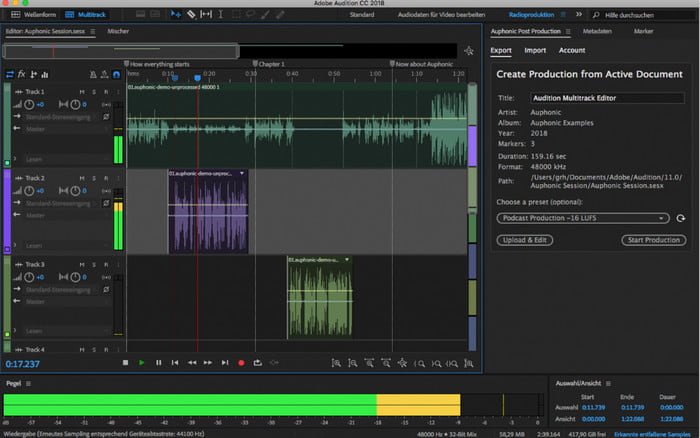Mute Track 3 with M button
This screenshot has width=700, height=438.
(82, 264)
